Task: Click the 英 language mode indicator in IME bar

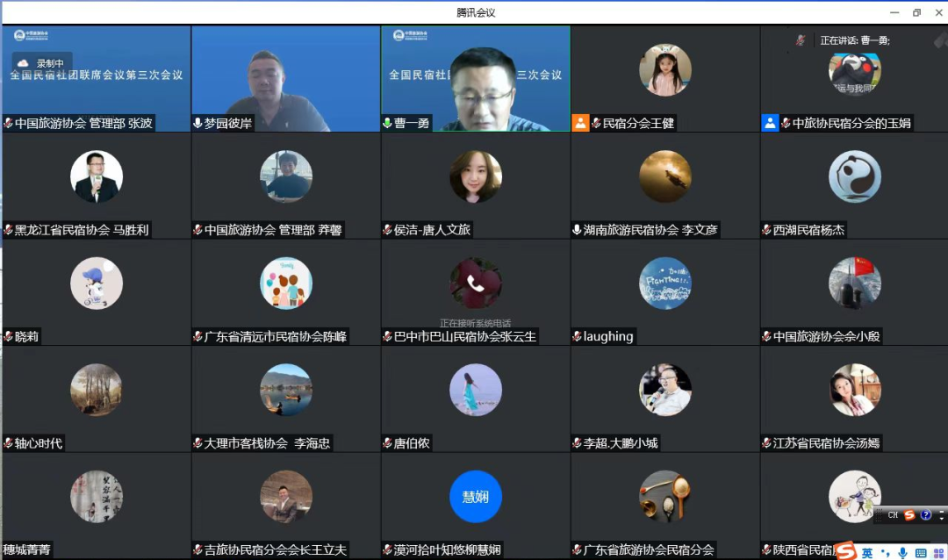Action: click(x=867, y=553)
